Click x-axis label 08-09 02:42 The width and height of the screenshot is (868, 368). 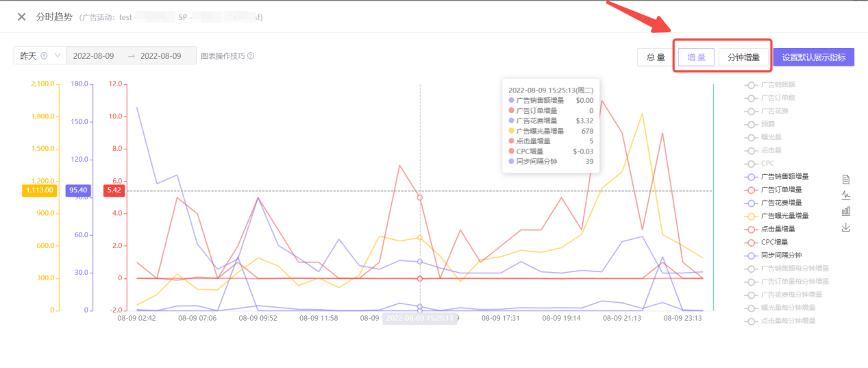[x=136, y=318]
